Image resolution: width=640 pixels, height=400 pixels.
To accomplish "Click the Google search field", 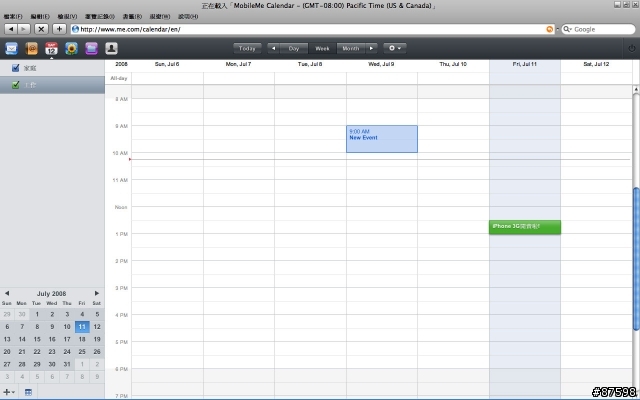I will click(598, 29).
